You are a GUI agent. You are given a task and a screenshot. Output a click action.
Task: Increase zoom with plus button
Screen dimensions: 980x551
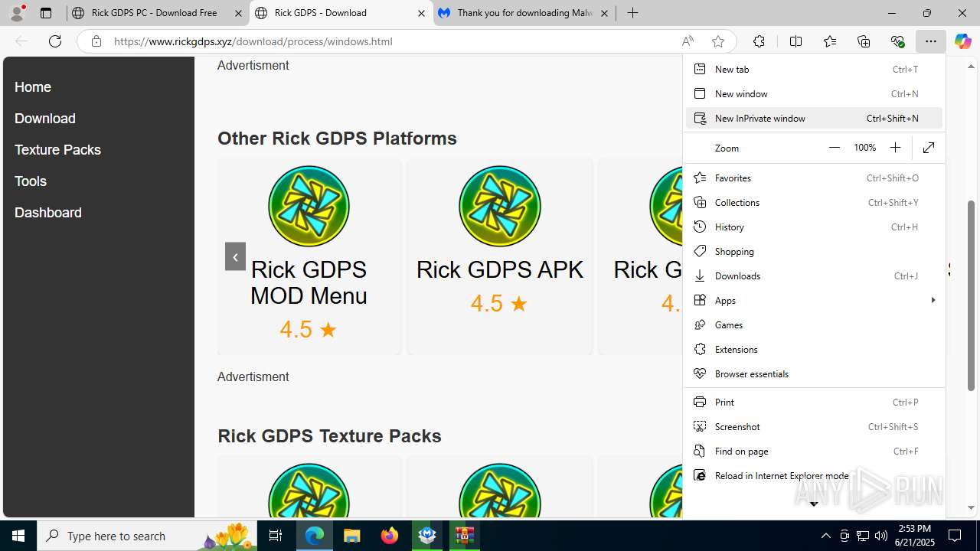pos(895,148)
